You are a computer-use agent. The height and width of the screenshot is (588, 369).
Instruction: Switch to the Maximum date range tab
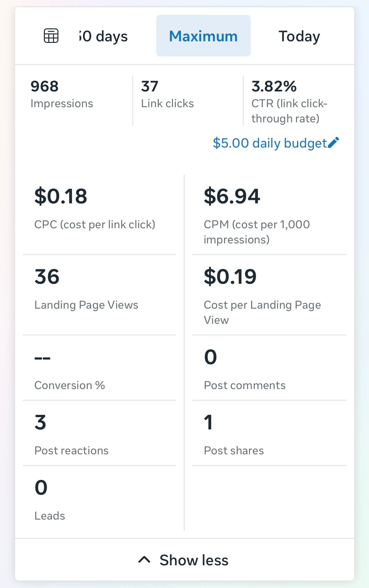click(203, 36)
